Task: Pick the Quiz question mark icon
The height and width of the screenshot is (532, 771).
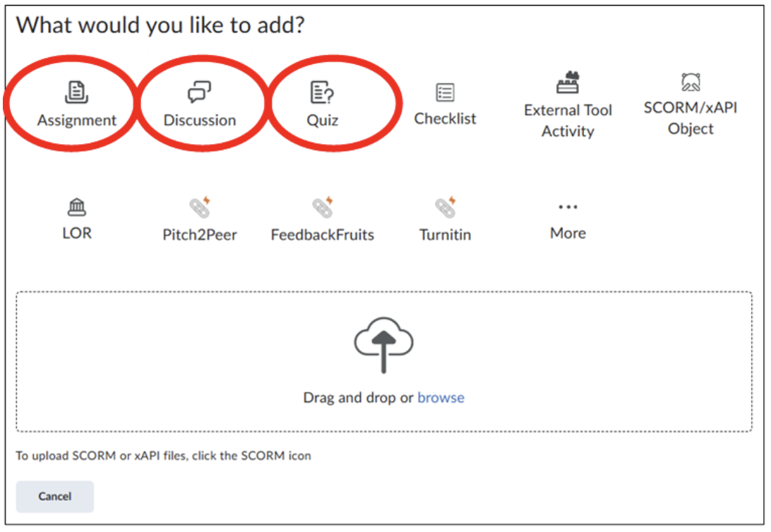Action: click(x=322, y=92)
